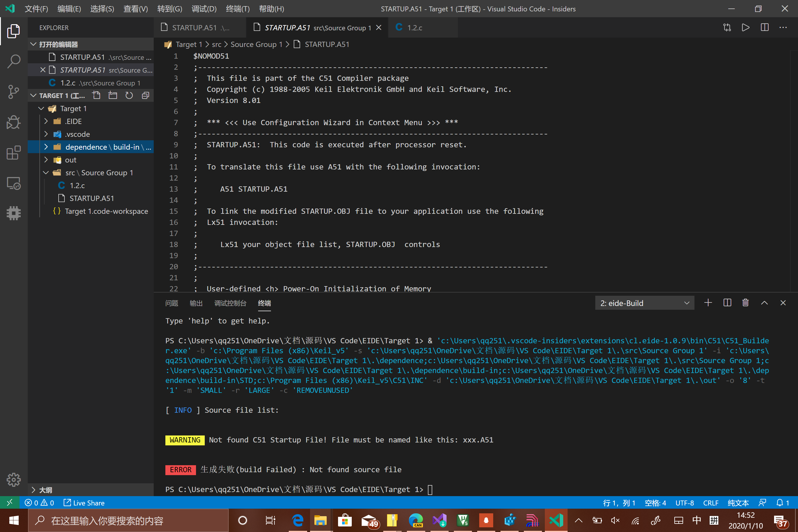
Task: Open the EIDE chip icon view
Action: pos(14,213)
